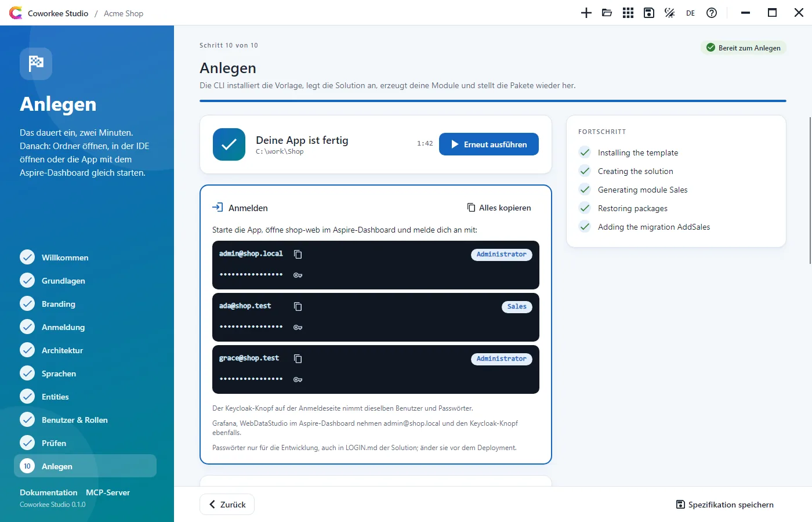This screenshot has height=522, width=812.
Task: Save using the floppy disk icon
Action: pos(649,13)
